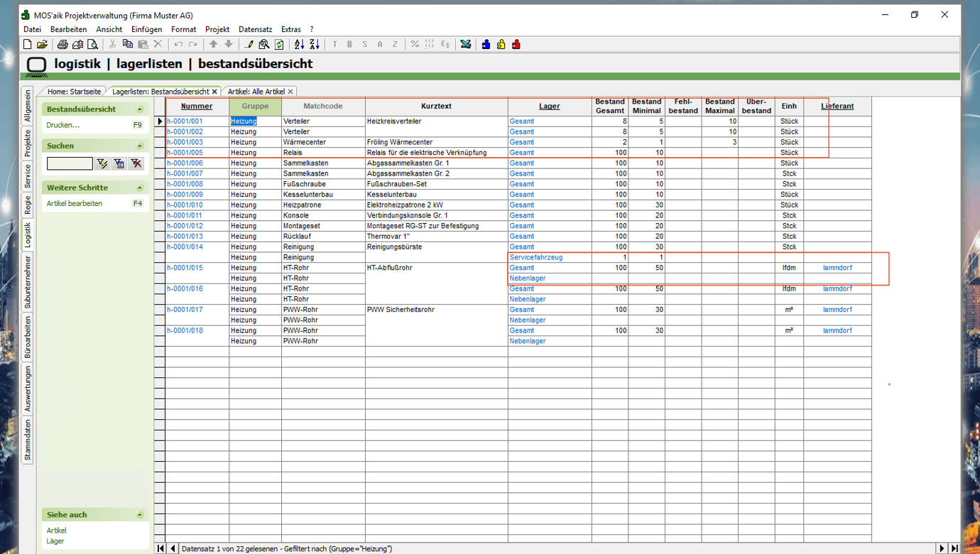
Task: Click the red figure icon in the toolbar
Action: click(x=516, y=45)
